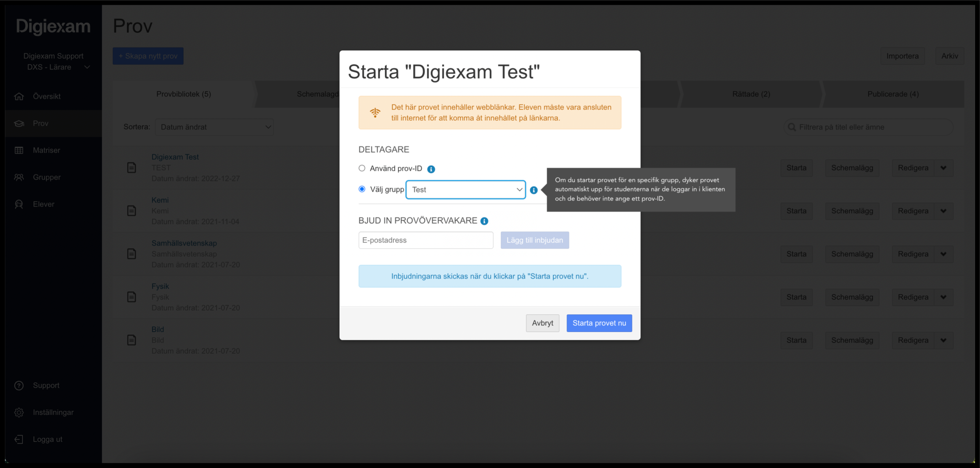Click the Support question mark icon
The height and width of the screenshot is (468, 980).
19,385
